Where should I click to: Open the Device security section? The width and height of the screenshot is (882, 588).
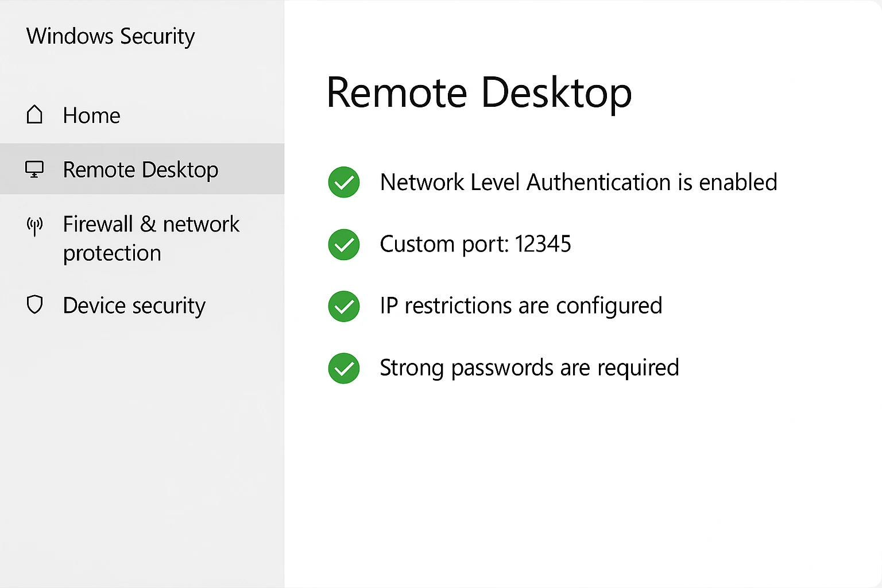[x=134, y=305]
